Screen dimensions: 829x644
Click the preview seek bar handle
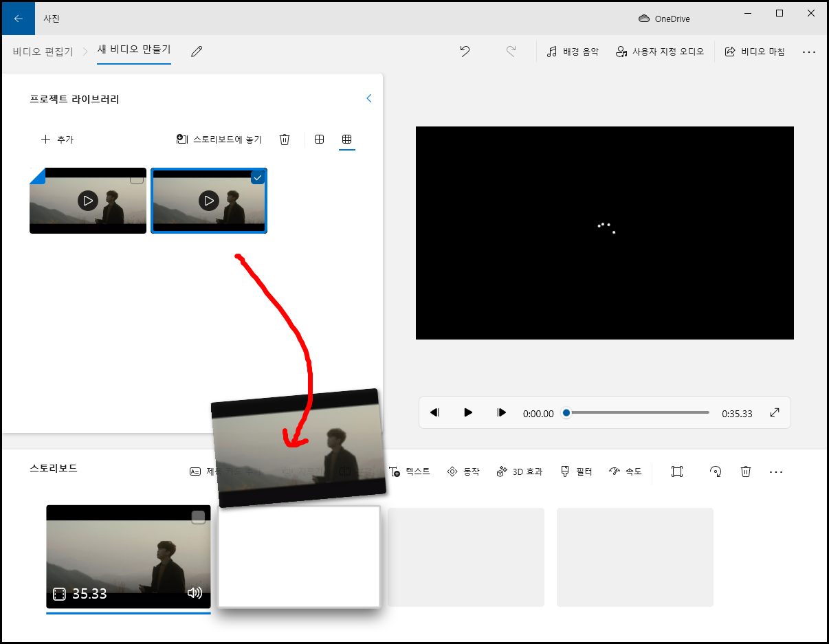[566, 413]
